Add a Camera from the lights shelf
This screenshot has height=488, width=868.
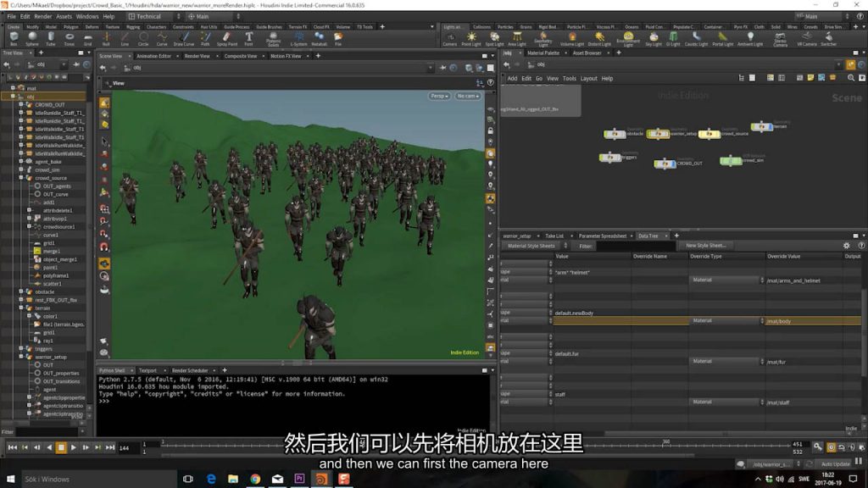(449, 38)
